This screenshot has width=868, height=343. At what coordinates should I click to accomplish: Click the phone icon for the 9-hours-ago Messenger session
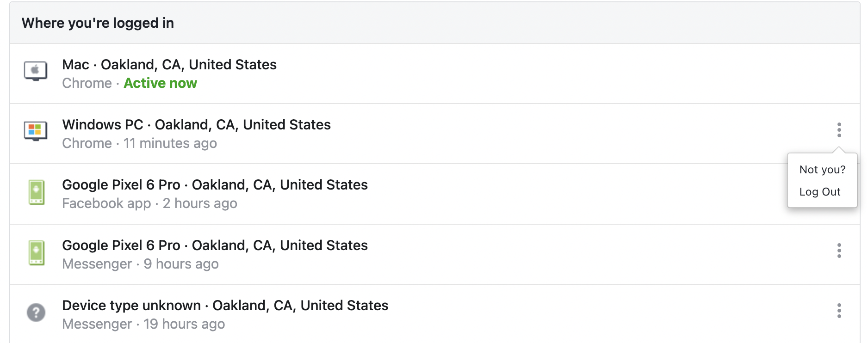(x=36, y=252)
